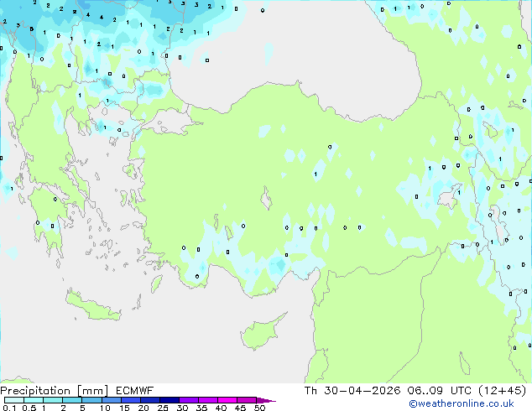
Task: Click legend swatch between 0.5 and 1
Action: click(34, 400)
